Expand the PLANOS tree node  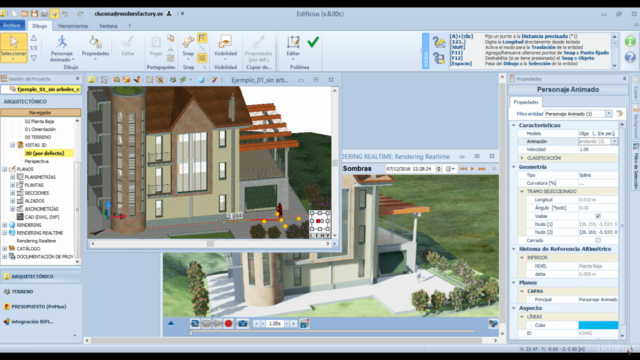(x=4, y=169)
